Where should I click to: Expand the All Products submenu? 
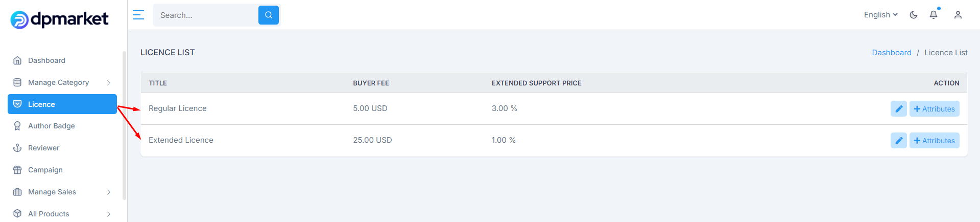62,214
